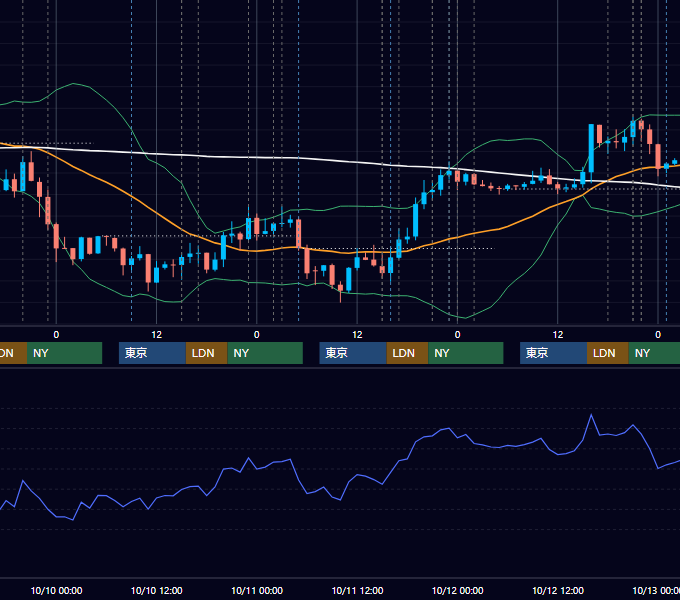Select the LDN session block on 10/12
Image resolution: width=680 pixels, height=600 pixels.
pos(608,353)
